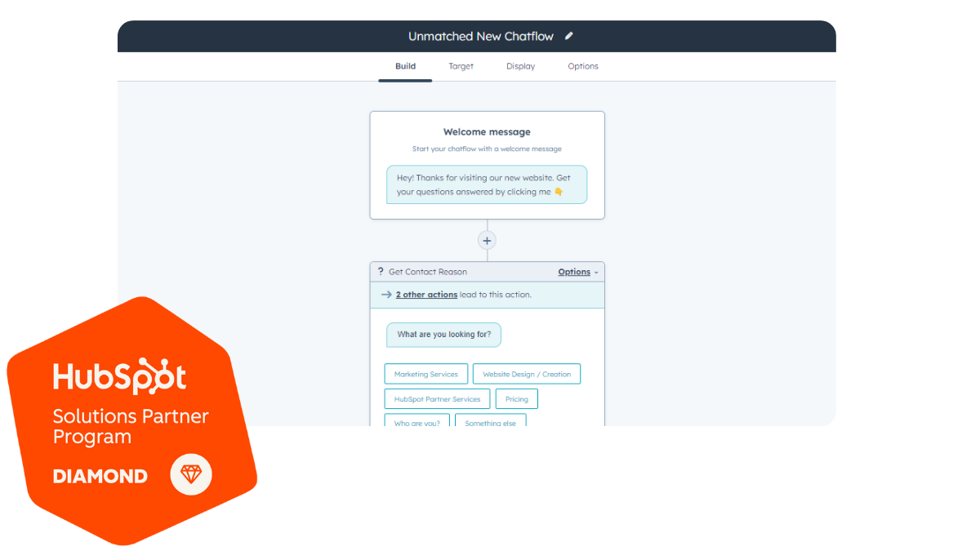Click the HubSpot logo on orange badge
This screenshot has height=551, width=980.
(120, 377)
